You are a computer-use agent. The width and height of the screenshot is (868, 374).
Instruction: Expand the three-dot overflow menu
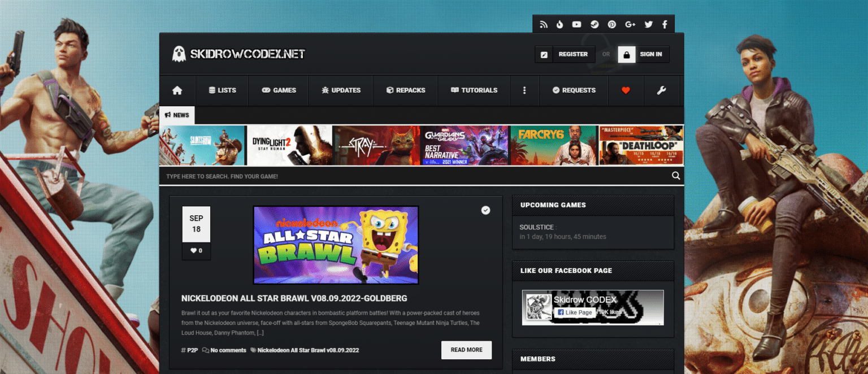[x=524, y=90]
